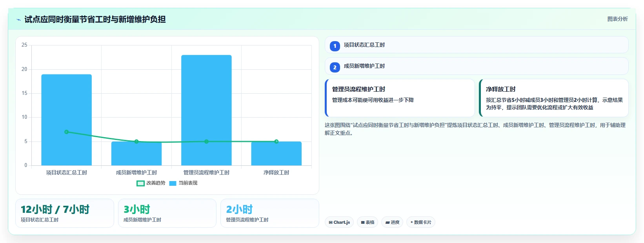Click the 3小时 stat card
Screen dimensions: 644x243
[x=167, y=213]
